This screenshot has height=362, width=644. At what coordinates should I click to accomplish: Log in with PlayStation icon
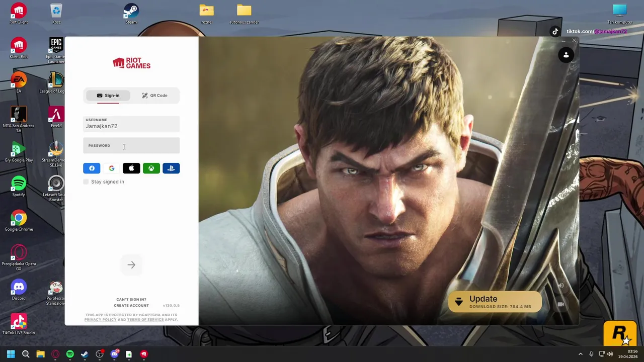point(171,168)
